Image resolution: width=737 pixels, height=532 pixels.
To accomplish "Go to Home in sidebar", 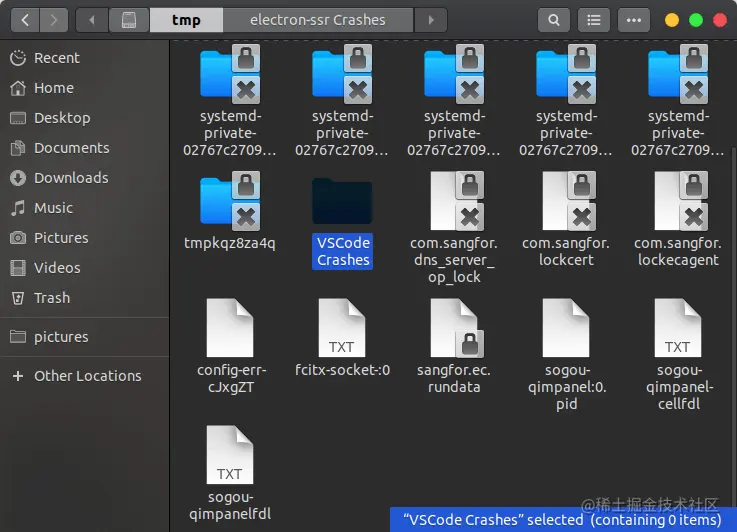I will pyautogui.click(x=85, y=88).
